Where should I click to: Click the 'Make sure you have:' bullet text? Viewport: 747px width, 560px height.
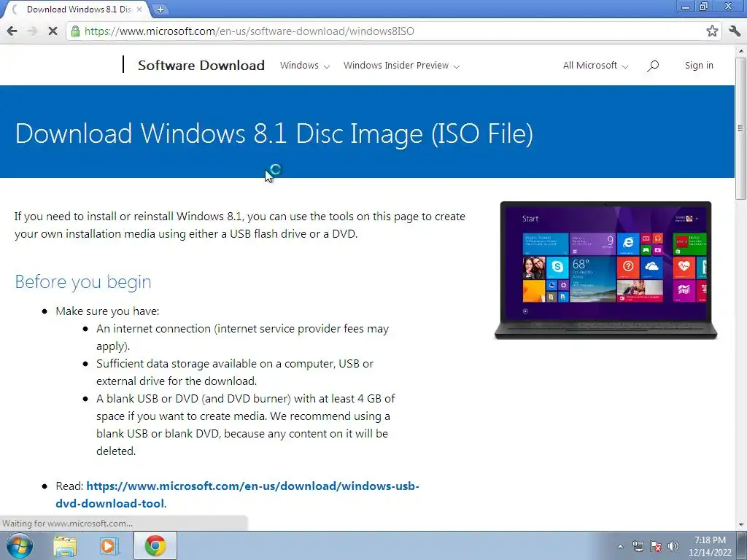(107, 311)
